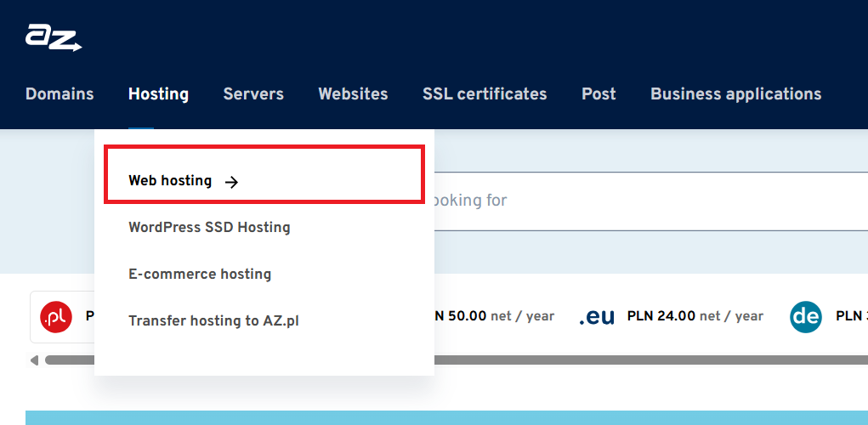Click the left scroll arrow of domain list
This screenshot has height=425, width=868.
point(34,360)
